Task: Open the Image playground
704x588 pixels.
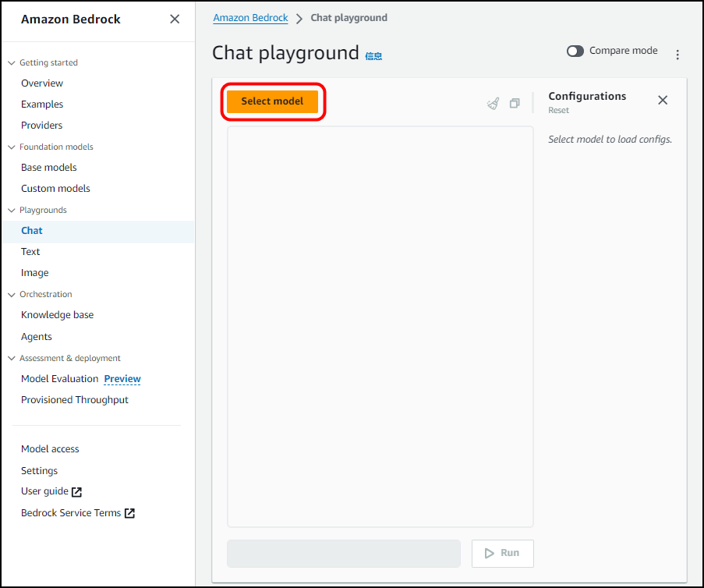Action: [34, 273]
